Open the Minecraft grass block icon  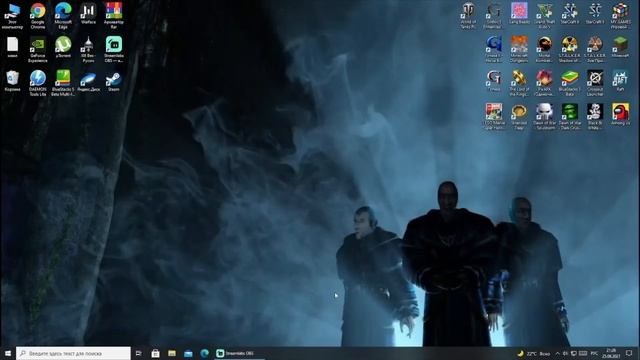tap(620, 47)
